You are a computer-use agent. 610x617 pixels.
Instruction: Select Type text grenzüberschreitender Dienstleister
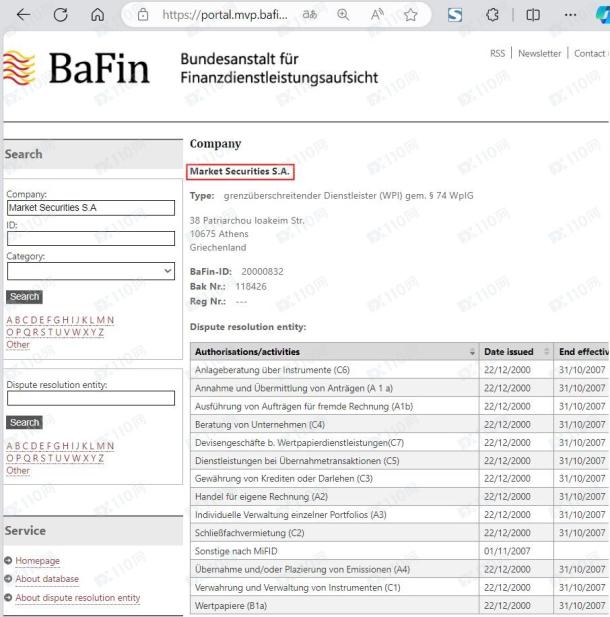(348, 196)
